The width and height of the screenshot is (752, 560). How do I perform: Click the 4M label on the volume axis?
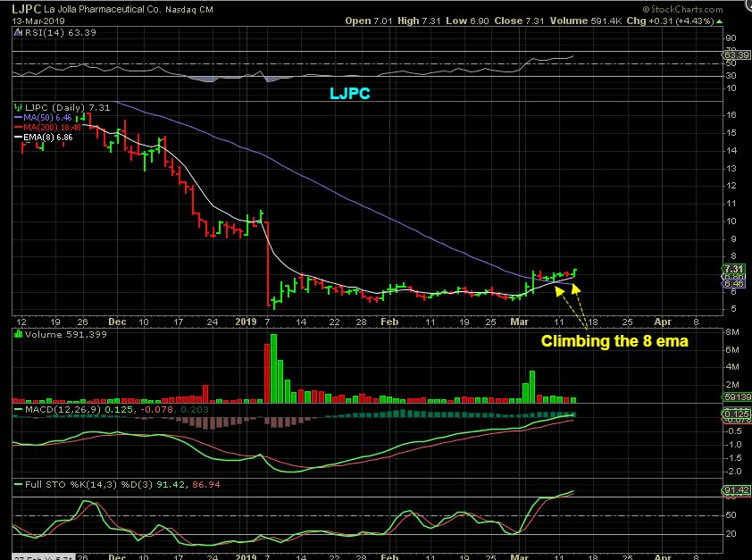click(x=731, y=367)
